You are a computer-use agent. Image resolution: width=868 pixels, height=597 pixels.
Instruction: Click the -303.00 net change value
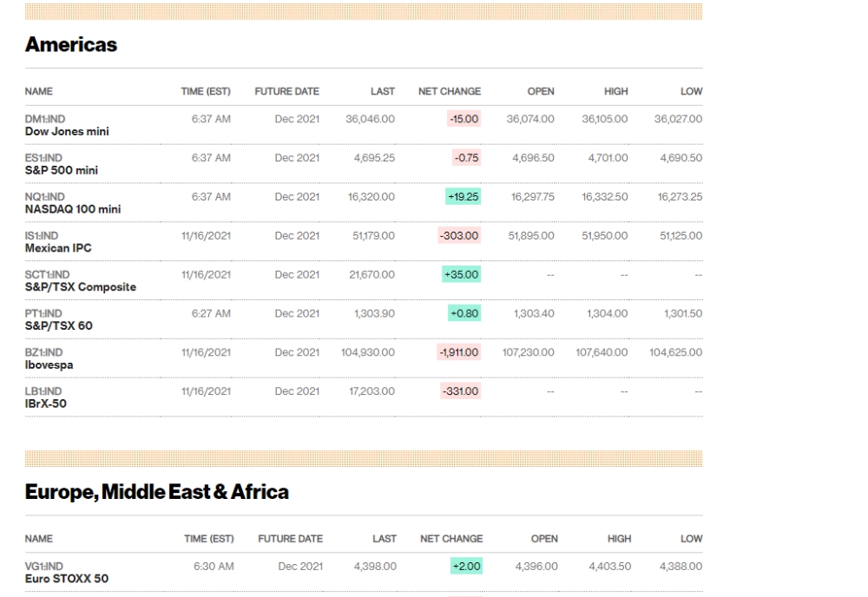coord(459,236)
